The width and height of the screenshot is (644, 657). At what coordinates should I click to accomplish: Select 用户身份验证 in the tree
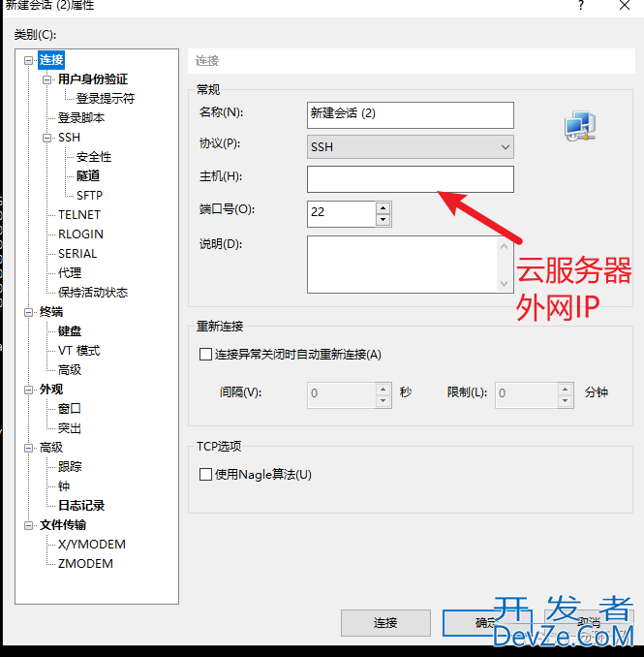[93, 79]
